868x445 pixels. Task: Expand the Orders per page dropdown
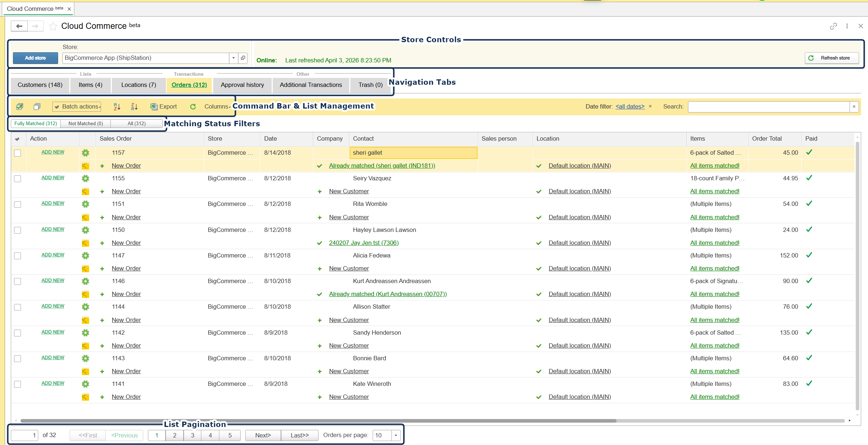396,435
